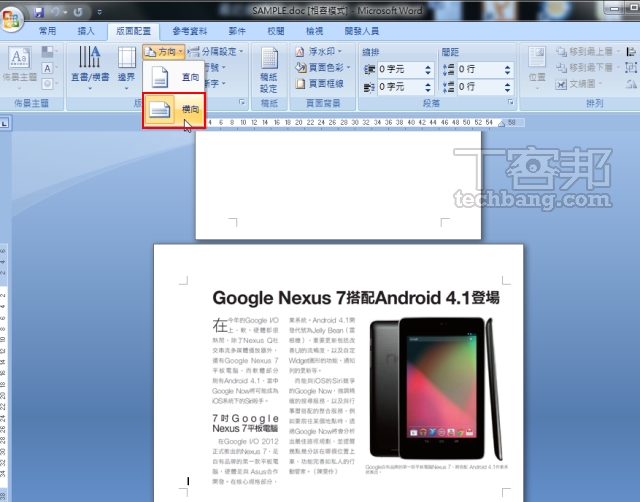The image size is (640, 502).
Task: Open the 開發人員 tab
Action: click(362, 31)
